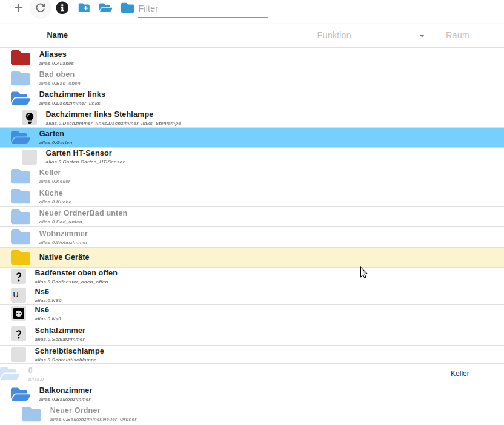The width and height of the screenshot is (504, 425).
Task: Click the refresh icon in the toolbar
Action: (41, 8)
